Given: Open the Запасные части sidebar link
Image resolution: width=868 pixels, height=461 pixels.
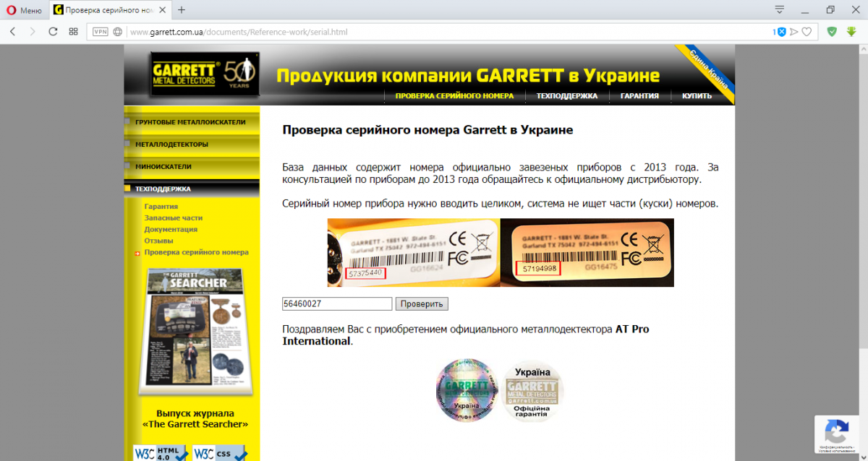Looking at the screenshot, I should 173,217.
